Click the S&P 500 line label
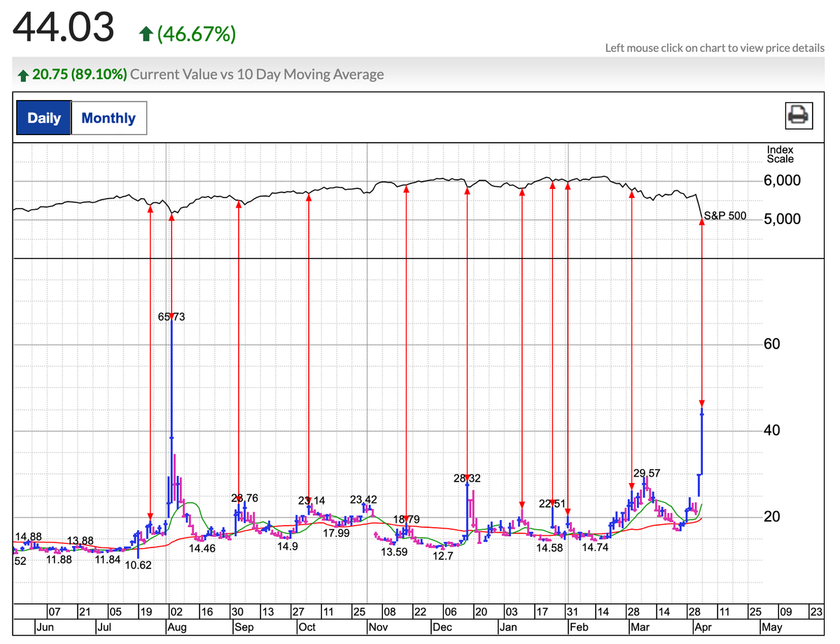Screen dimensions: 840x644 (724, 216)
